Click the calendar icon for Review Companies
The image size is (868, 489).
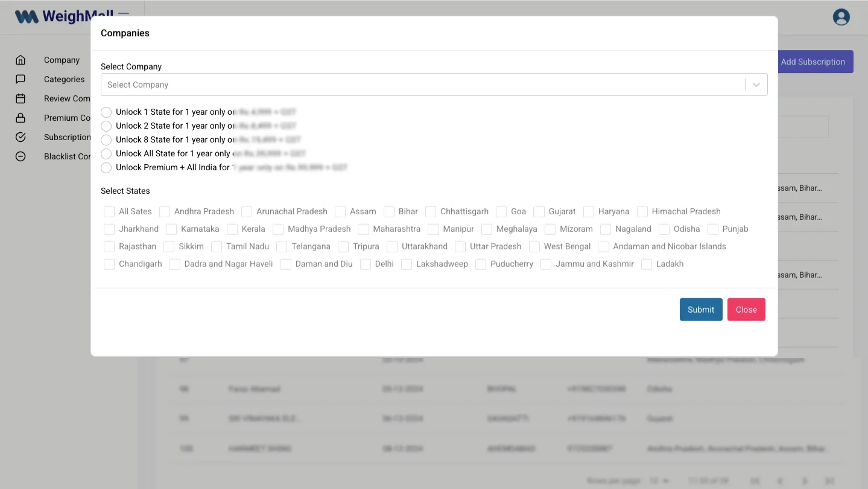21,98
